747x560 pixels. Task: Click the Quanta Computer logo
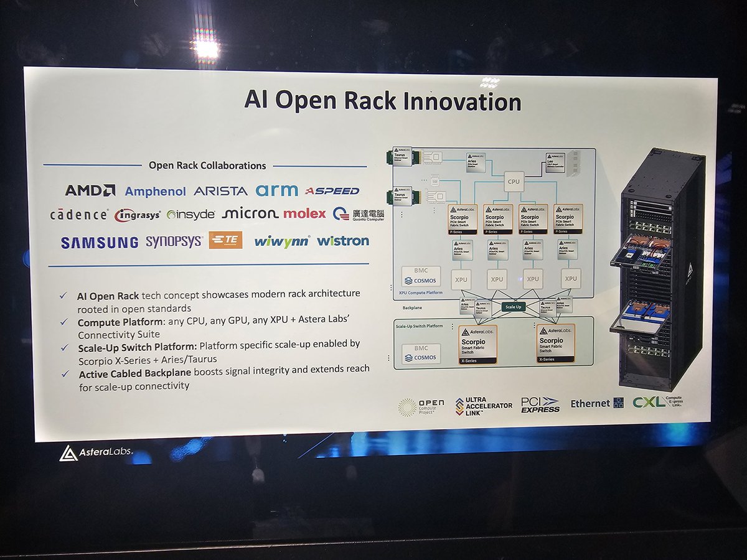(x=359, y=215)
